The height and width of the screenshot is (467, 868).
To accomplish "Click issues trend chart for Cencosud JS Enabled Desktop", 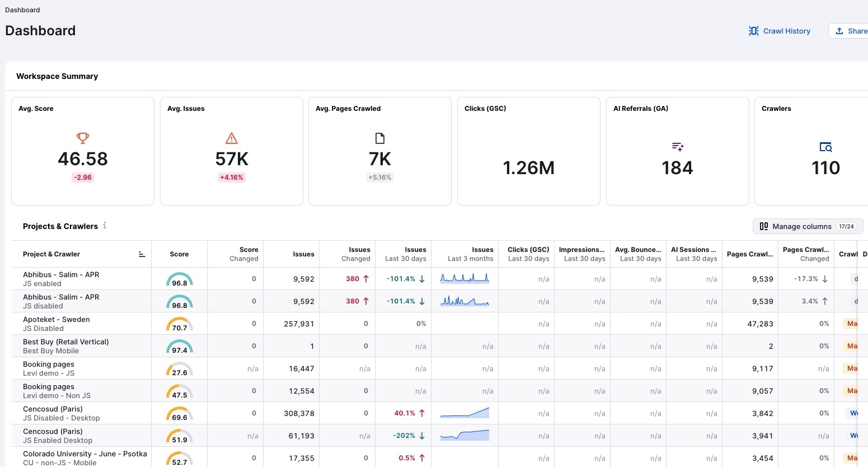I will [465, 435].
